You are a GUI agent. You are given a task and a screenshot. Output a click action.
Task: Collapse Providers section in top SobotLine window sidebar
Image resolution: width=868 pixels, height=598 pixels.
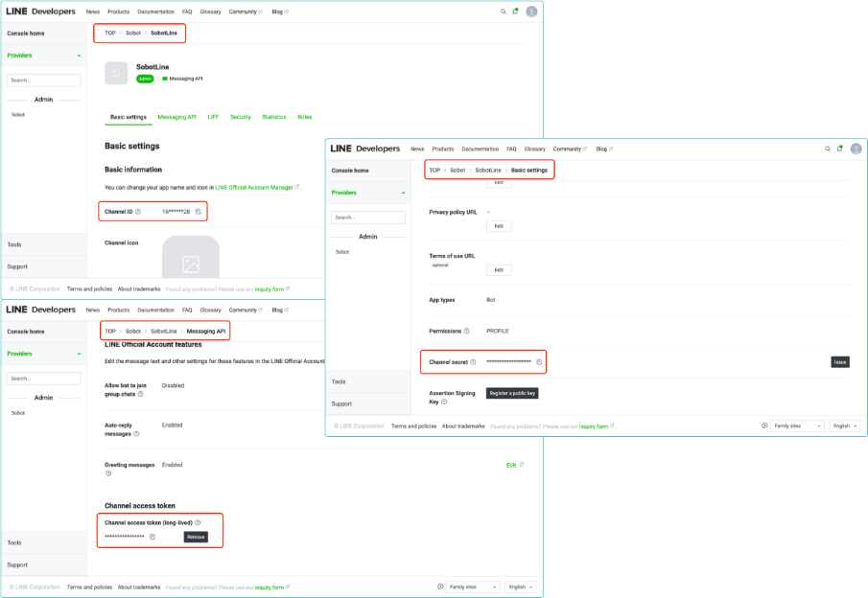(x=79, y=56)
